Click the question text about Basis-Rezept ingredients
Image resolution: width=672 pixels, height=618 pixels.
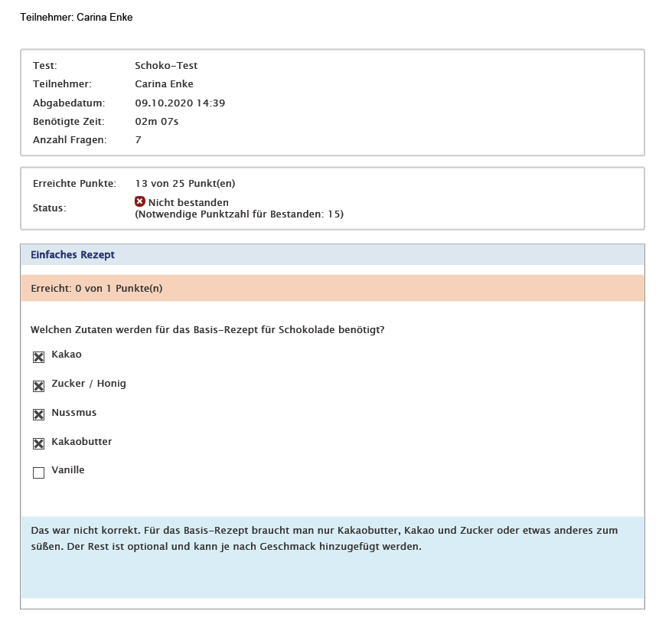[x=207, y=329]
